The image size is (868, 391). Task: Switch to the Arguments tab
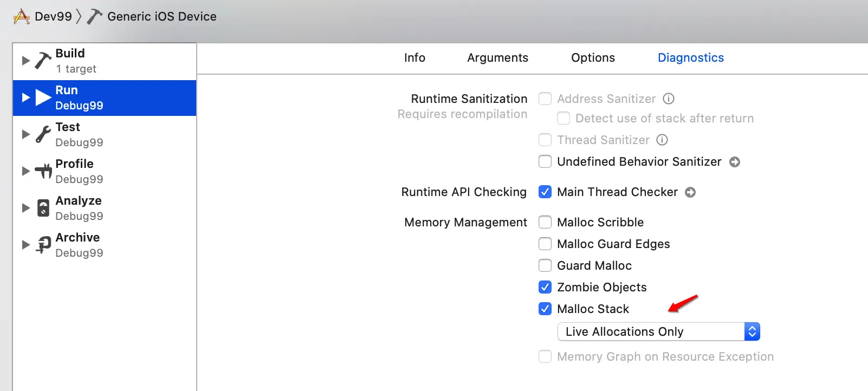click(x=497, y=58)
